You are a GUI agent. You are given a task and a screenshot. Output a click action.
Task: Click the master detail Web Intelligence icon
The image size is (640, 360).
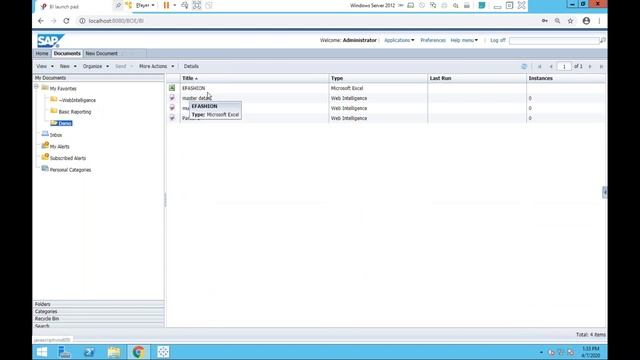[172, 98]
